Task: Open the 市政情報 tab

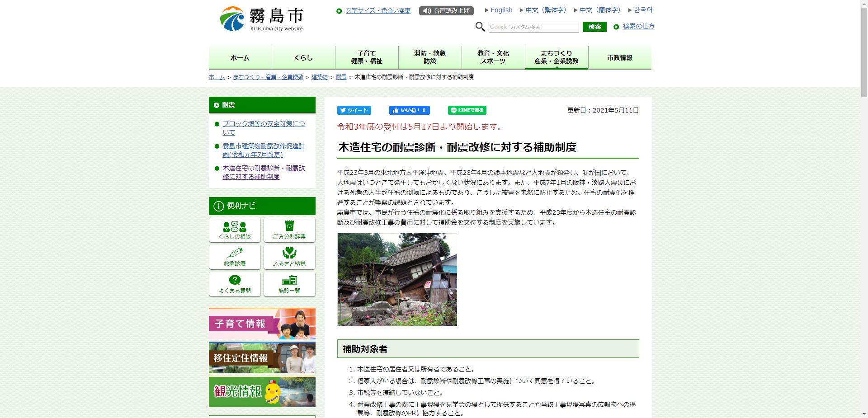Action: tap(620, 57)
